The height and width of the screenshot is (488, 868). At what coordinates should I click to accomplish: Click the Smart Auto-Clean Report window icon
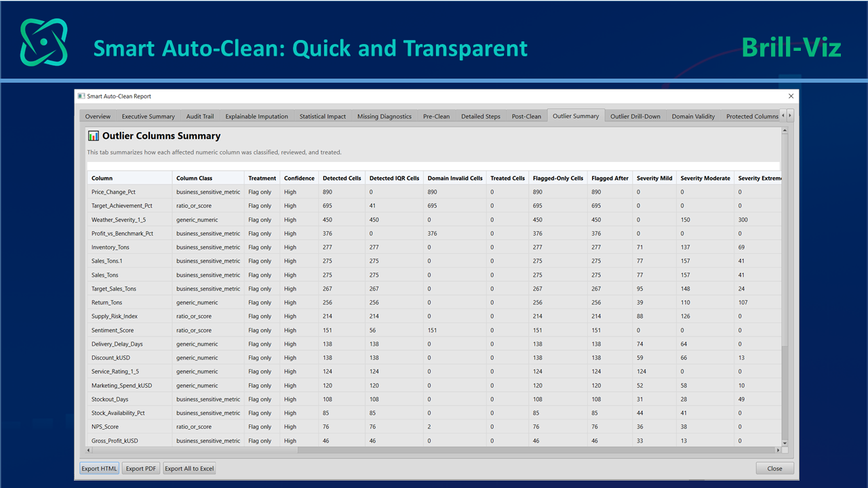81,96
